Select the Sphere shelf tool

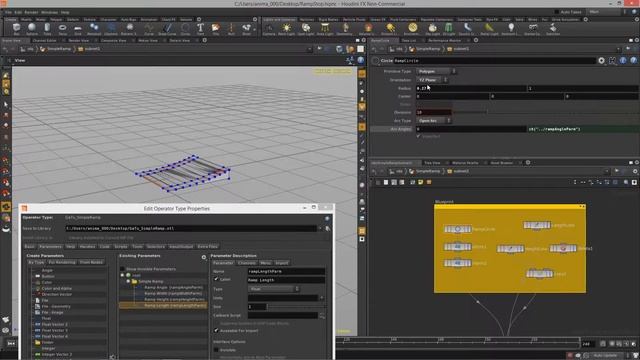[x=31, y=29]
